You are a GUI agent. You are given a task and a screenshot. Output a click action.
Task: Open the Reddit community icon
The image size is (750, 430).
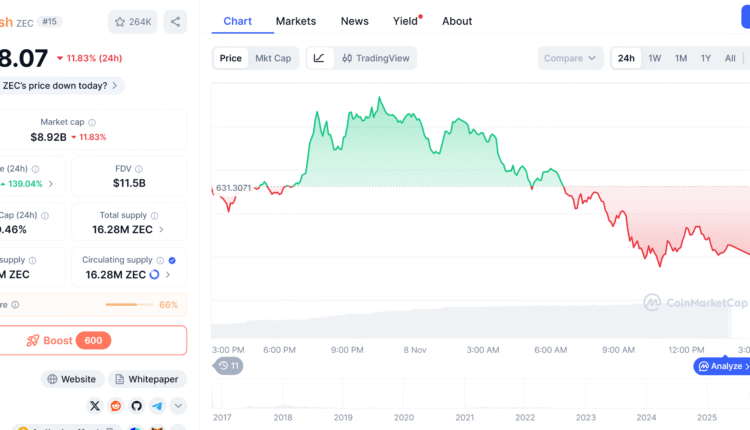pos(116,405)
